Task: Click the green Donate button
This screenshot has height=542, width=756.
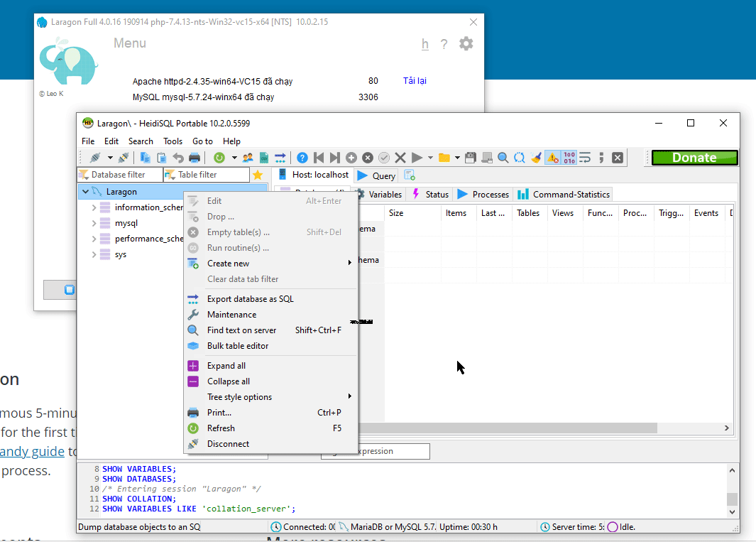Action: coord(695,158)
